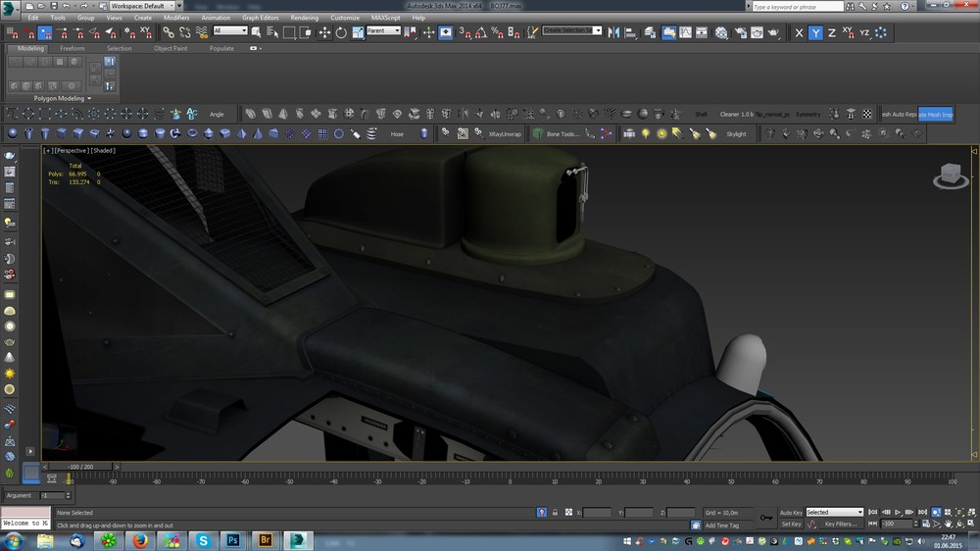Select the Move tool in main toolbar
Viewport: 980px width, 551px height.
[x=324, y=32]
